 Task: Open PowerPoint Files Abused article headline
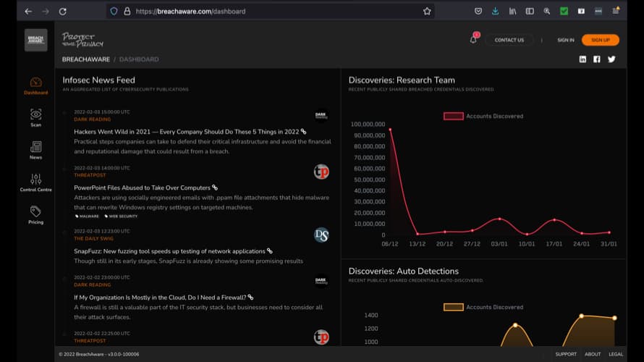(x=142, y=188)
